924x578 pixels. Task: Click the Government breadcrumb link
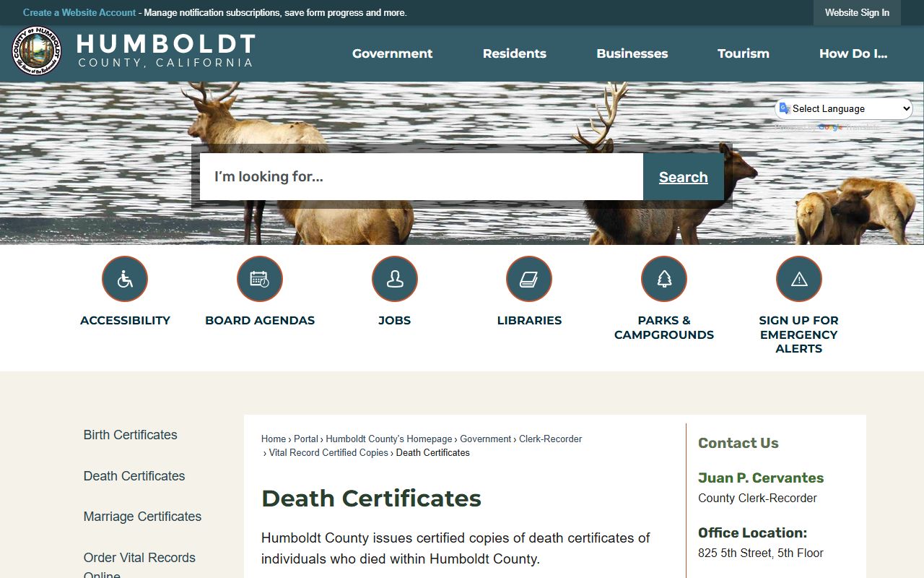486,439
